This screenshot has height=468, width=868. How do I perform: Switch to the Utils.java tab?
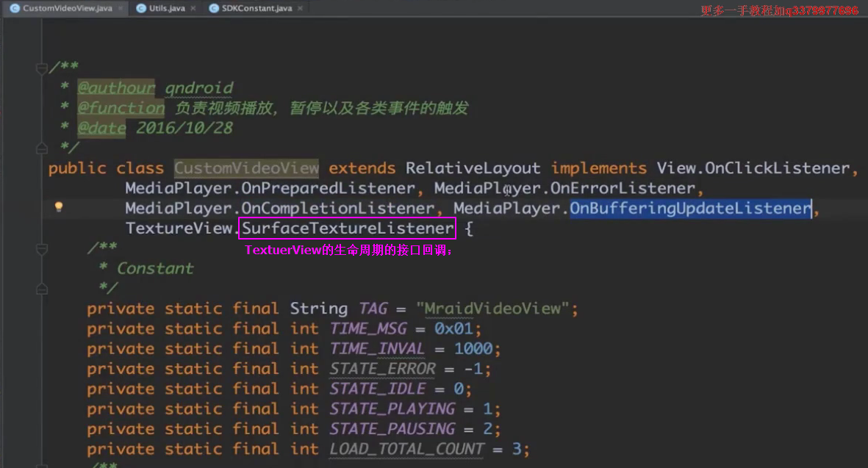pyautogui.click(x=167, y=8)
